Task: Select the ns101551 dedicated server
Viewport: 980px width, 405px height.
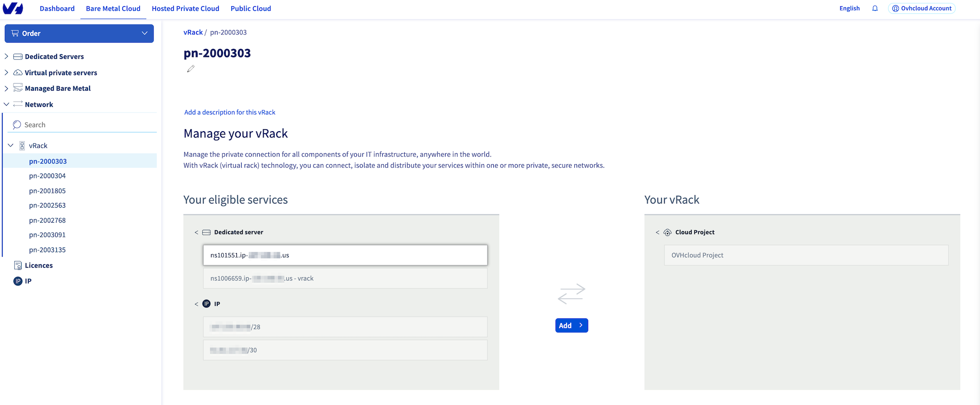Action: tap(345, 255)
